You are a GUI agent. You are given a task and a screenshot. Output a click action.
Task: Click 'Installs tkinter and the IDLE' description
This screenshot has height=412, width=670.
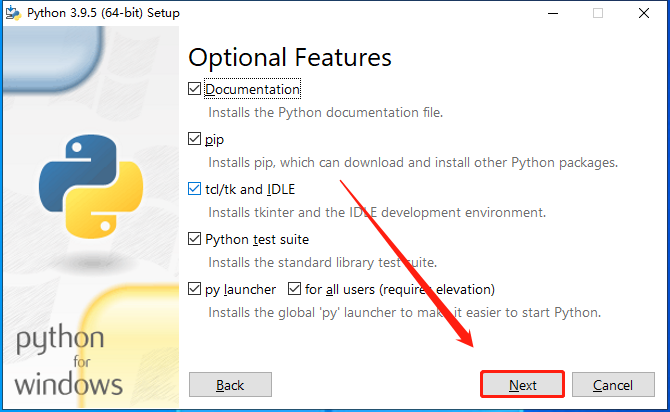tap(377, 212)
